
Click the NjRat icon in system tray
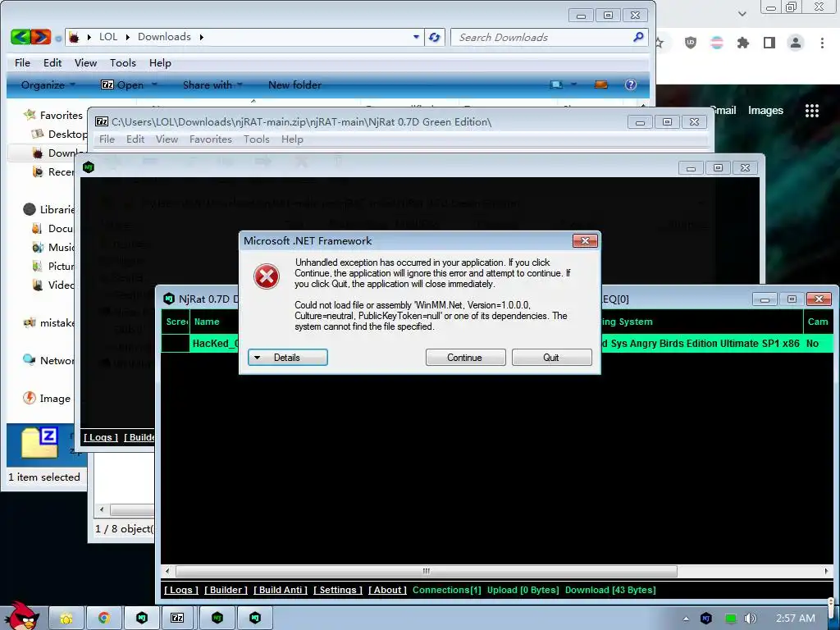(x=706, y=619)
